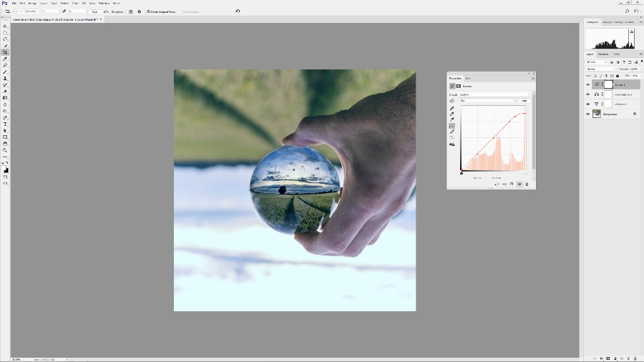Screen dimensions: 644x362
Task: Hide the Background layer
Action: click(x=588, y=114)
